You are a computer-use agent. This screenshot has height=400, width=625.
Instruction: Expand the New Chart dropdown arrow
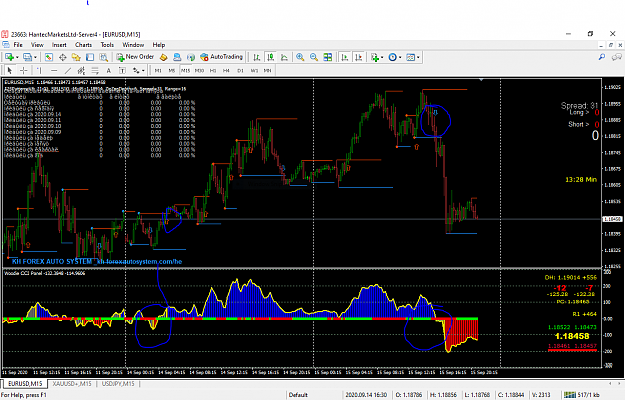pos(17,57)
